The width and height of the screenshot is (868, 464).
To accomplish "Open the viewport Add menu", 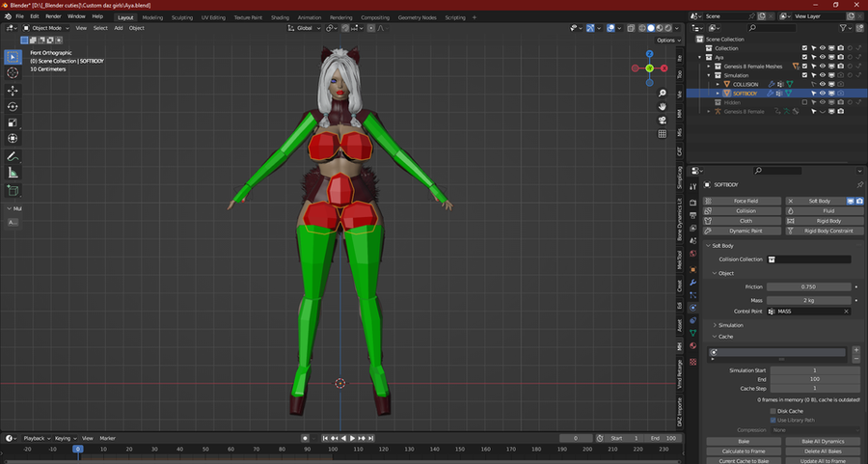I will (118, 28).
